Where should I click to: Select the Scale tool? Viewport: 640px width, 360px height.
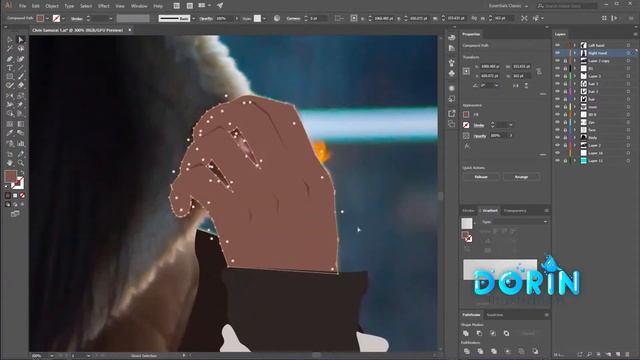point(20,96)
